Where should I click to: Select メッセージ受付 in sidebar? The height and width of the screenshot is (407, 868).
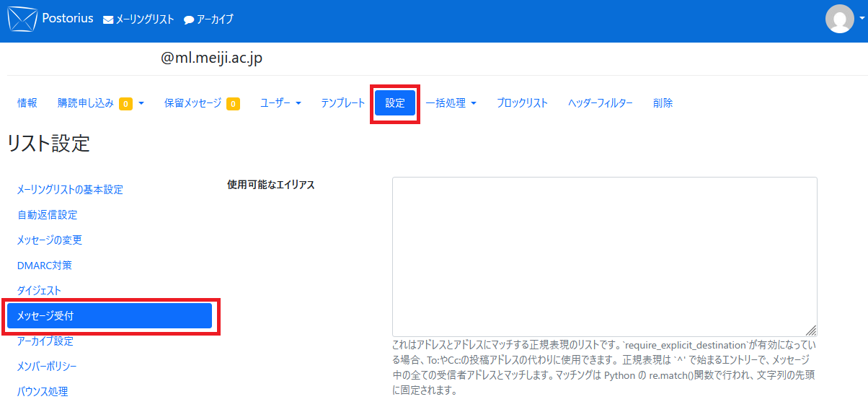(x=110, y=316)
